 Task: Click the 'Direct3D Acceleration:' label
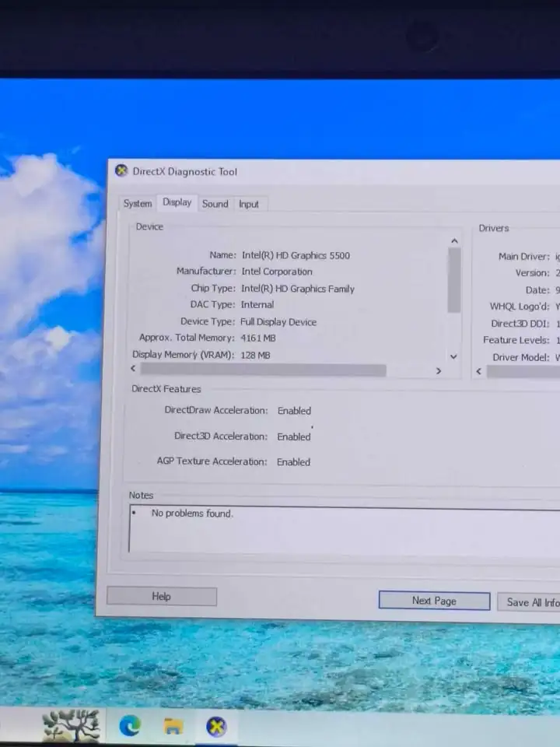[221, 437]
